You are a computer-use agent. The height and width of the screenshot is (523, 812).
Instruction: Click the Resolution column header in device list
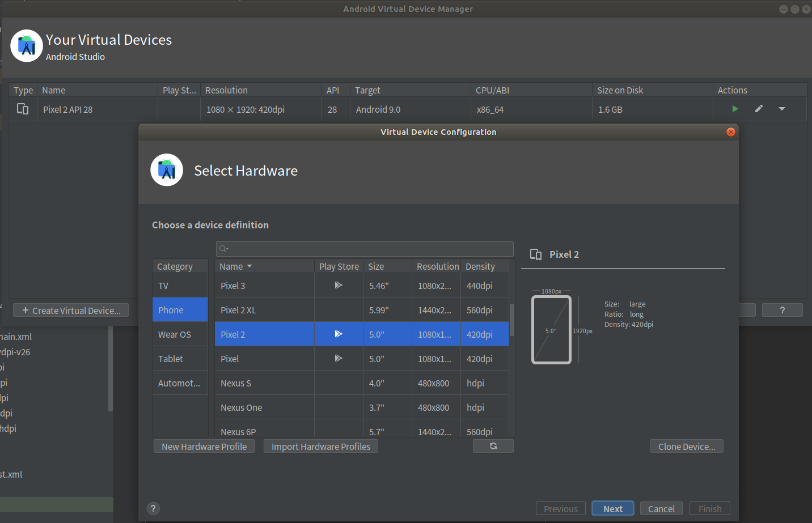pyautogui.click(x=437, y=266)
